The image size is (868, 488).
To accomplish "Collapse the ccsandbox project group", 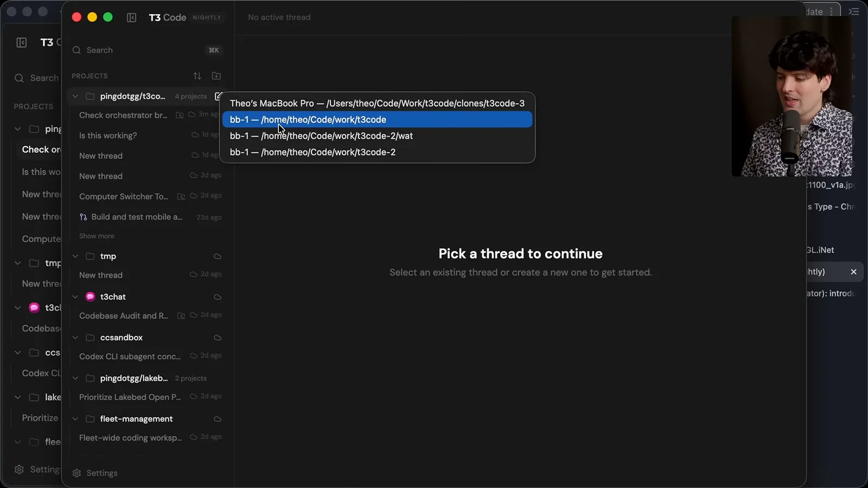I will [x=75, y=337].
